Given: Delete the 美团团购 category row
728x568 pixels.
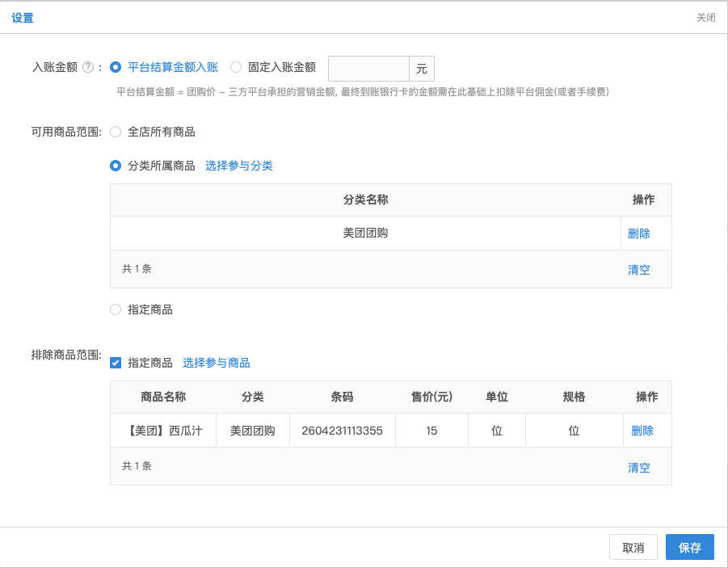Looking at the screenshot, I should 639,234.
